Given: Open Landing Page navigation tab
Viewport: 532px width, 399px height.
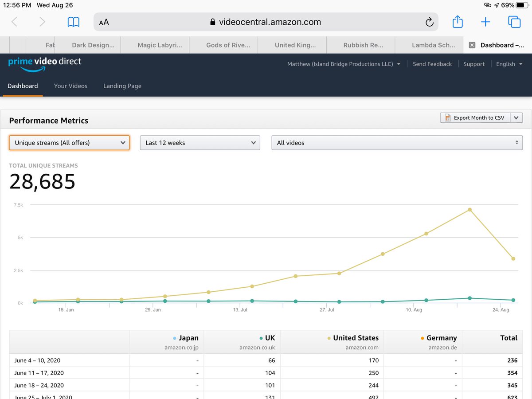Looking at the screenshot, I should (x=122, y=86).
